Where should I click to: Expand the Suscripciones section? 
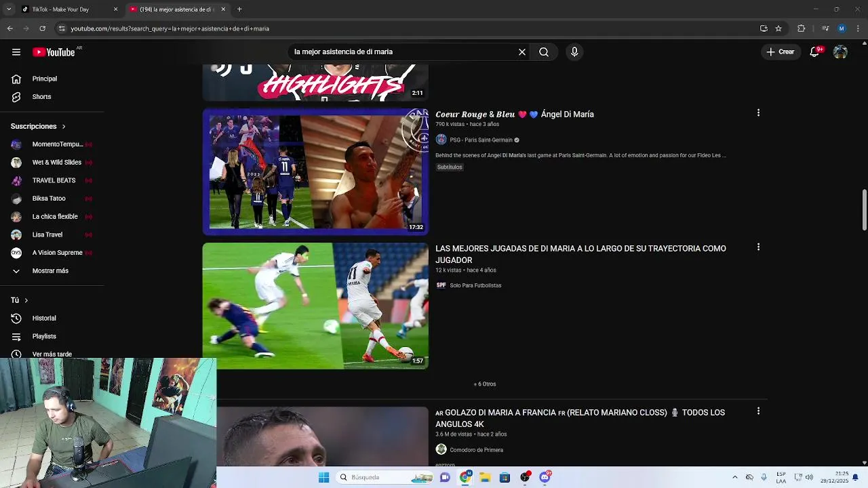(39, 126)
